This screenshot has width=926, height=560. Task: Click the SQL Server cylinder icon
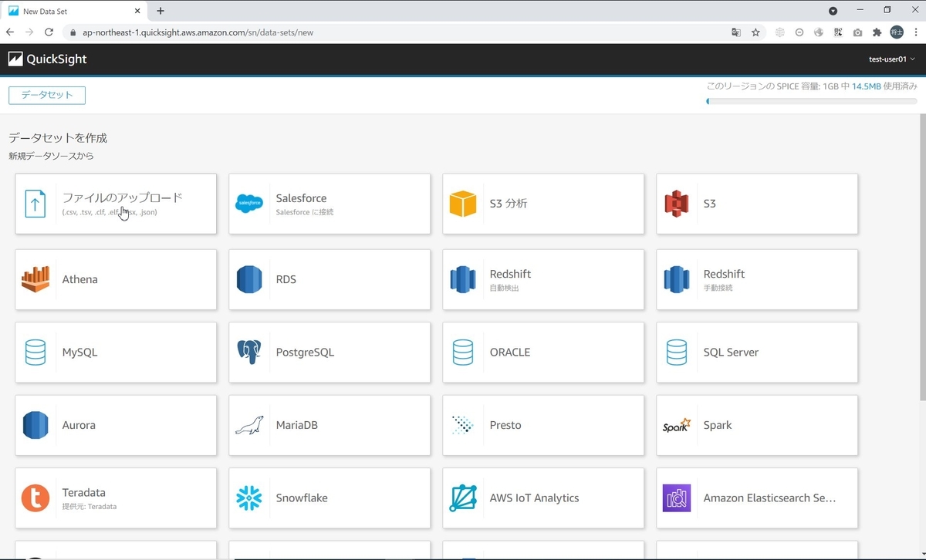coord(677,353)
